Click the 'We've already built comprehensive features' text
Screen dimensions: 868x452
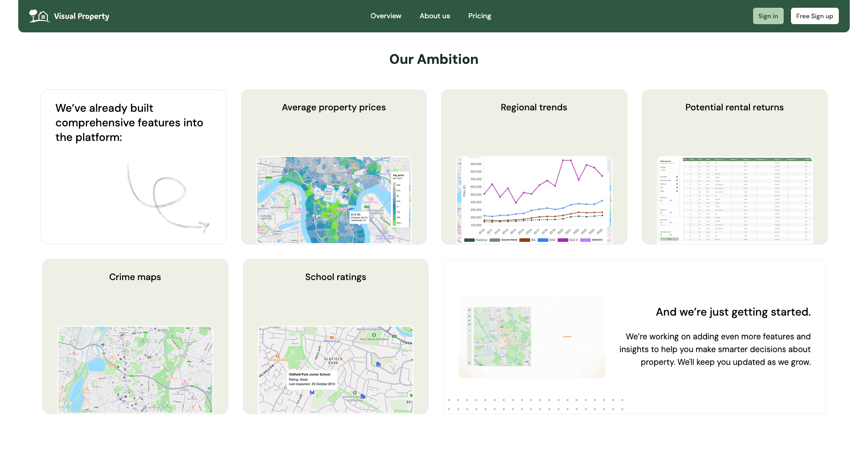tap(129, 123)
